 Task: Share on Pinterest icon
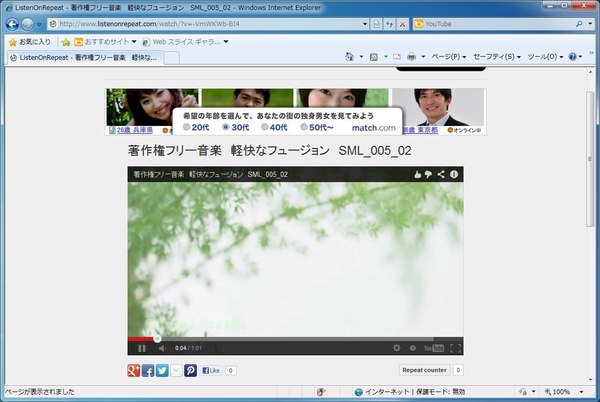tap(191, 370)
